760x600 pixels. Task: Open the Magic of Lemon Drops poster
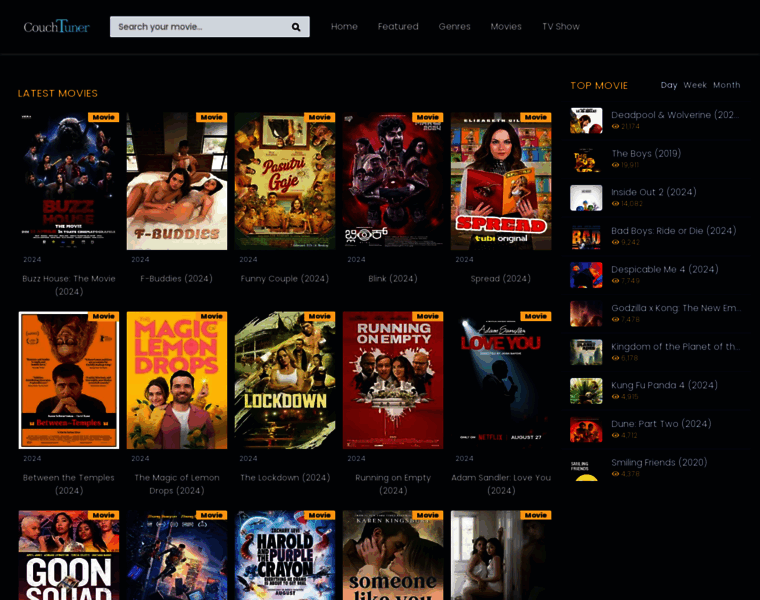tap(177, 380)
